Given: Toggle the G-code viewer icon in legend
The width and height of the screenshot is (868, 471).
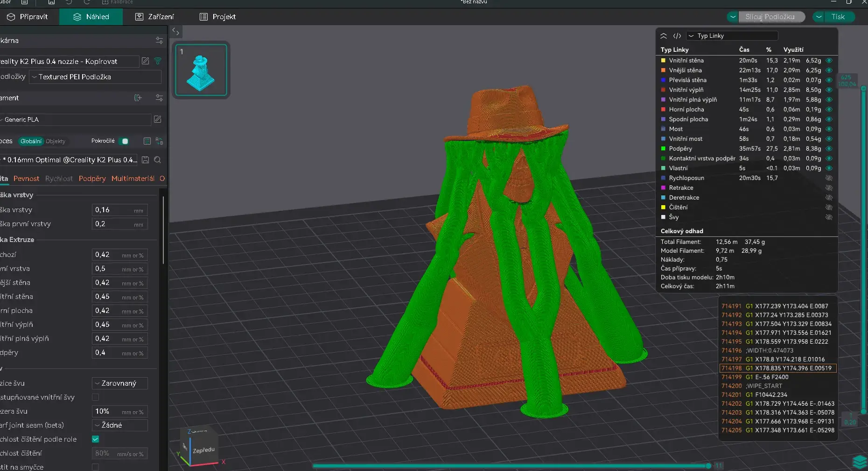Looking at the screenshot, I should (x=677, y=36).
